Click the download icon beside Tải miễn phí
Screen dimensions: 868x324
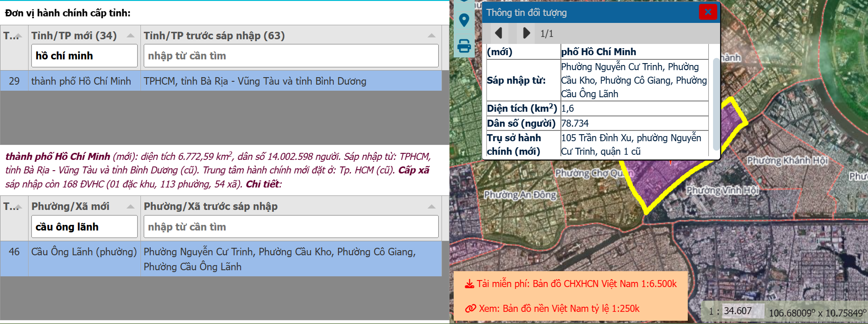pos(469,284)
